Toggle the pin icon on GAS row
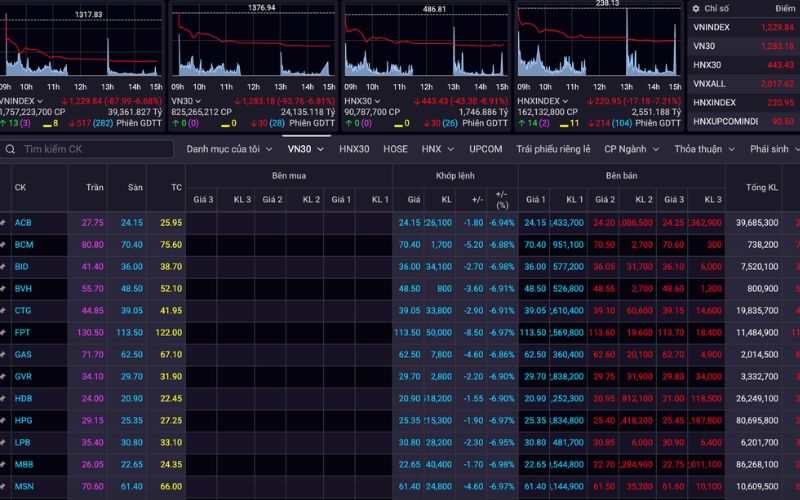The width and height of the screenshot is (800, 500). tap(3, 354)
